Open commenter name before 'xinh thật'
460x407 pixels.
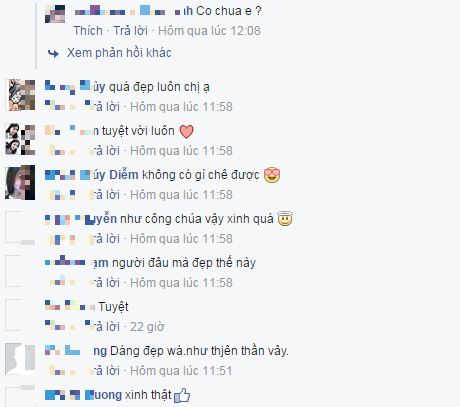[x=83, y=395]
